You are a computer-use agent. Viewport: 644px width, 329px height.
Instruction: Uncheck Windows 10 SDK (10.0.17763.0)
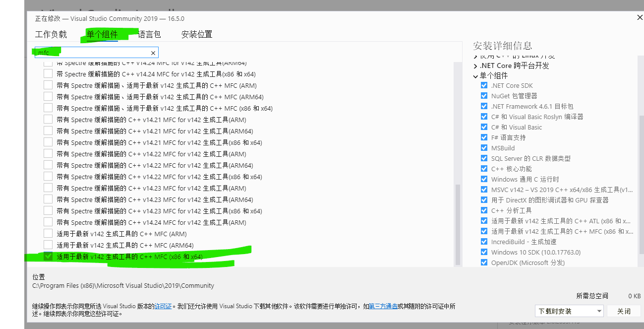[x=484, y=252]
